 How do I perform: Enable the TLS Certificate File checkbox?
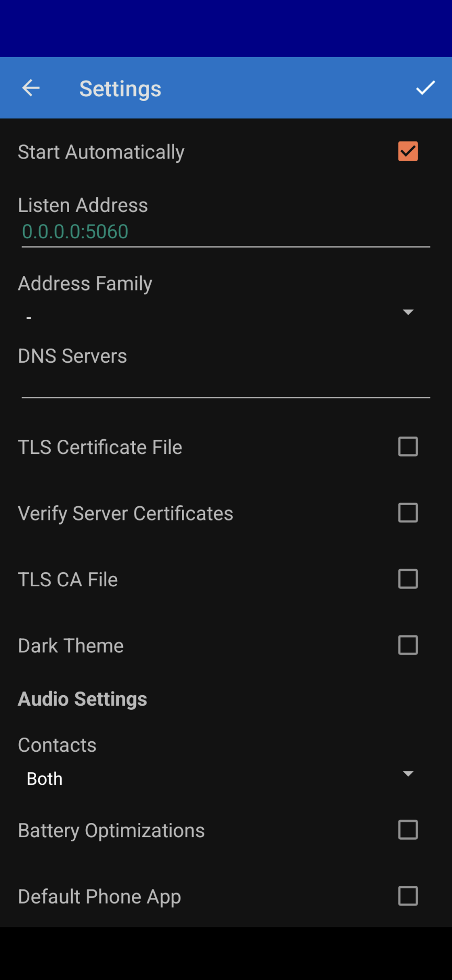tap(408, 447)
